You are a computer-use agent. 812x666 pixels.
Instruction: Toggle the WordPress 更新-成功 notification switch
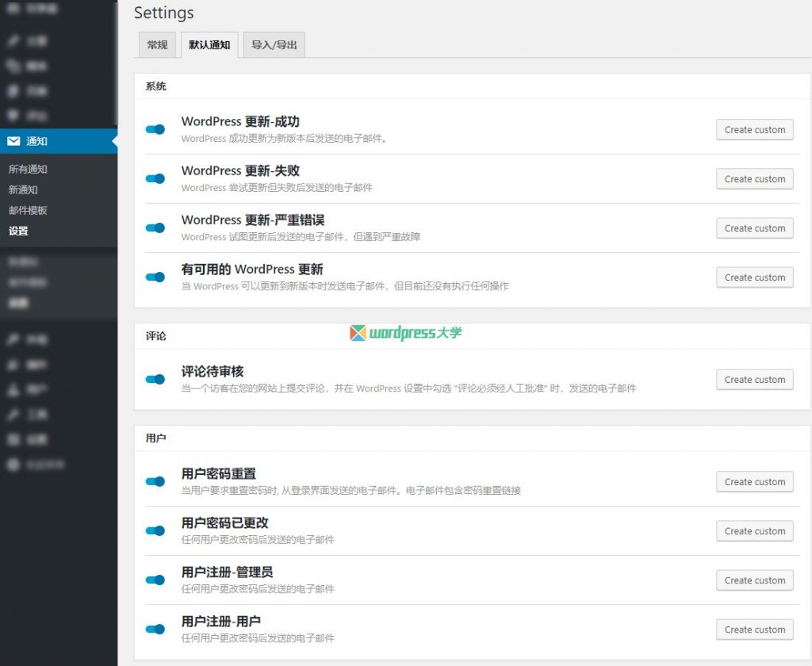coord(155,129)
